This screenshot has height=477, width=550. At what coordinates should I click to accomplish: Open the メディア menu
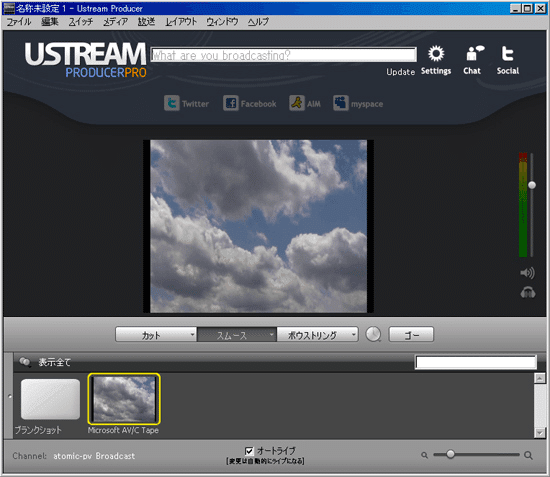[x=115, y=22]
